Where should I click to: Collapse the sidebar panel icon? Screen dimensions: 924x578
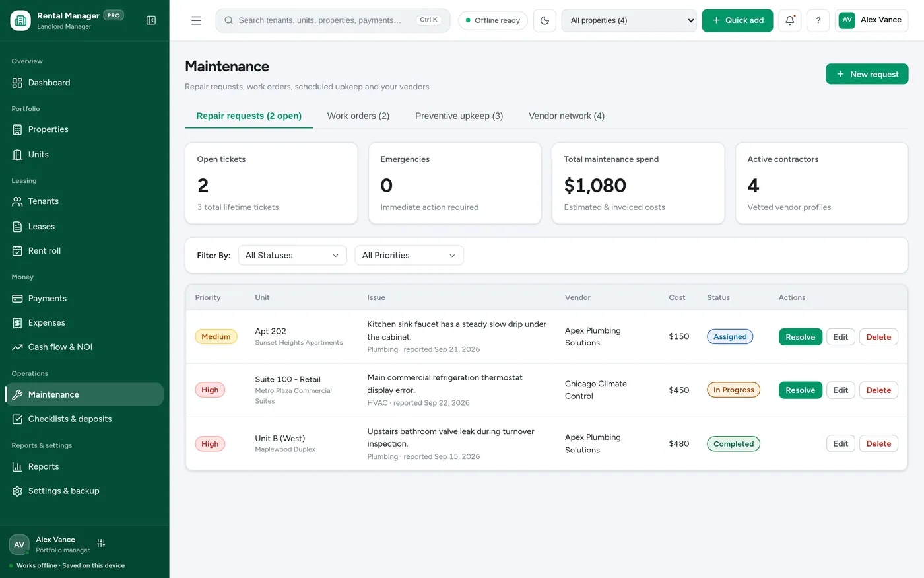click(x=151, y=20)
